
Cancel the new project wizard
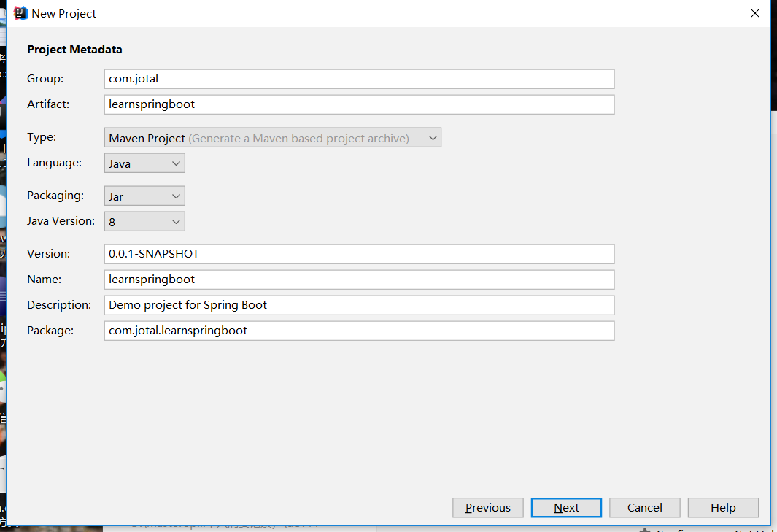coord(645,508)
